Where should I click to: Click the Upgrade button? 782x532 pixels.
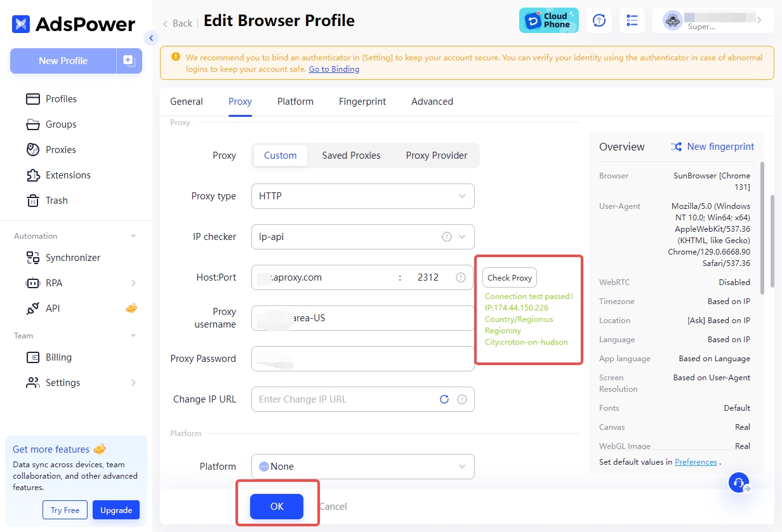(116, 510)
